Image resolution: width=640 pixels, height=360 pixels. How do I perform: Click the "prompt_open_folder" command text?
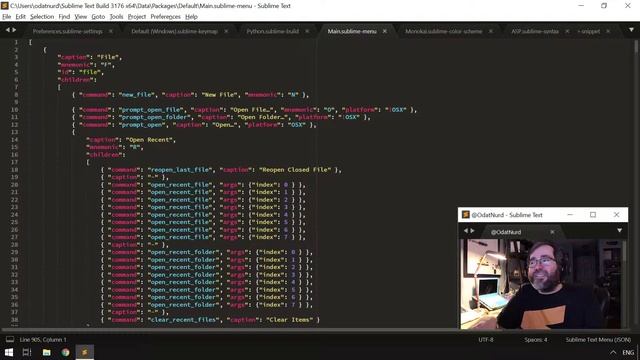[155, 117]
